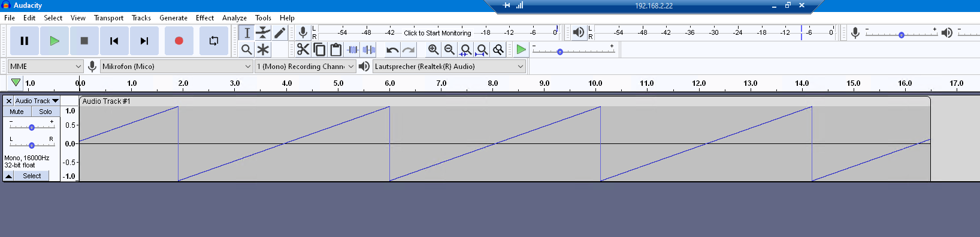Open the Generate menu
980x237 pixels.
(x=173, y=18)
